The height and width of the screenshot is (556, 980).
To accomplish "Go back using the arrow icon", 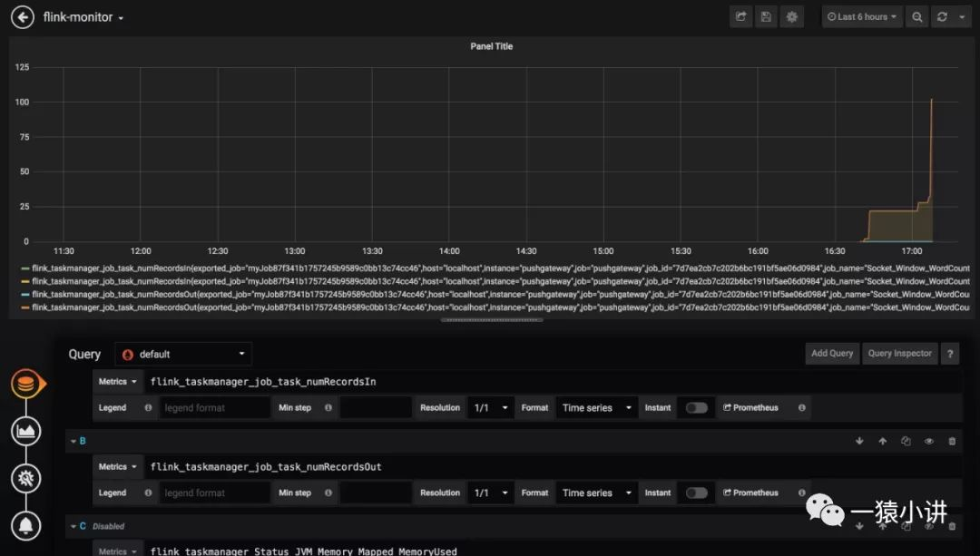I will click(23, 17).
